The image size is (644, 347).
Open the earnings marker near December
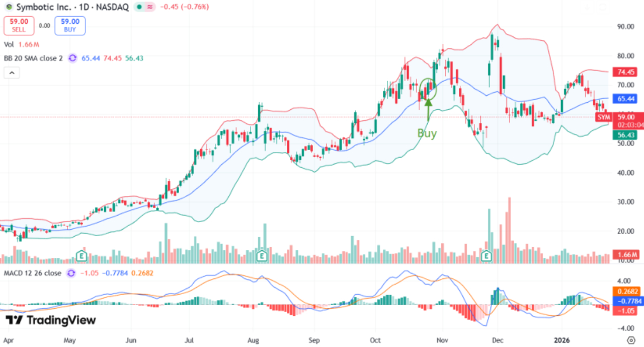coord(487,256)
